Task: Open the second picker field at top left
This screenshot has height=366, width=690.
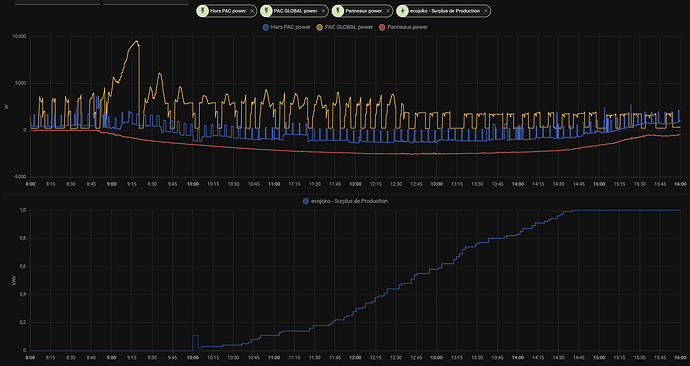Action: [146, 2]
